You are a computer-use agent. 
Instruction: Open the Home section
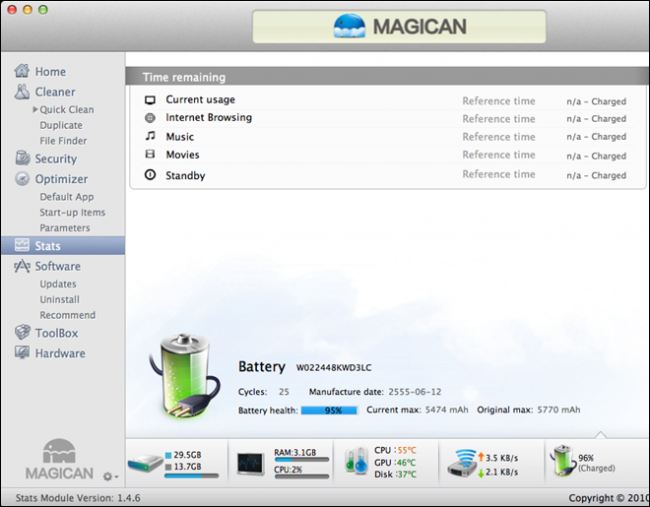(x=50, y=72)
